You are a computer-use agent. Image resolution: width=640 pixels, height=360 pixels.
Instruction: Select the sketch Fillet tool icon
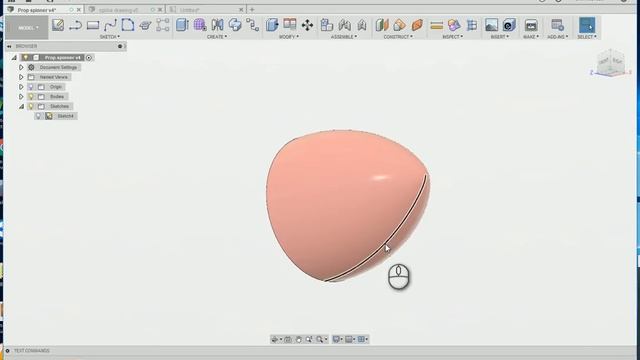point(128,25)
